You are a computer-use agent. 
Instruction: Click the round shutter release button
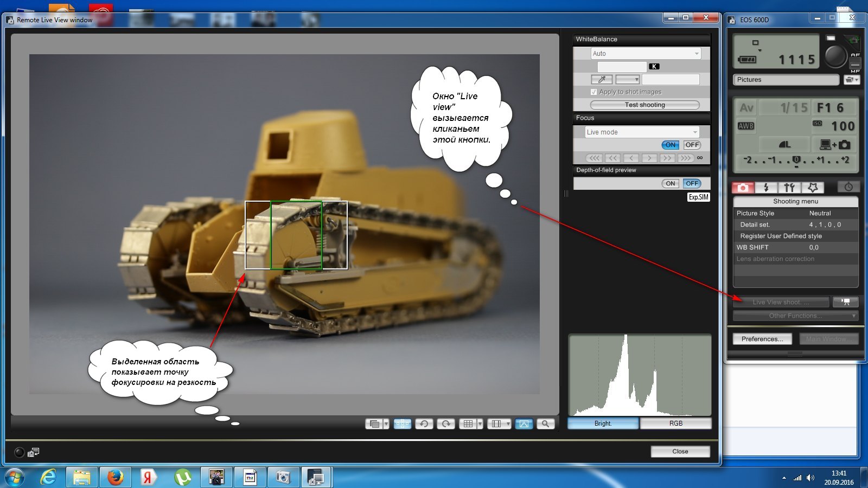click(x=835, y=55)
